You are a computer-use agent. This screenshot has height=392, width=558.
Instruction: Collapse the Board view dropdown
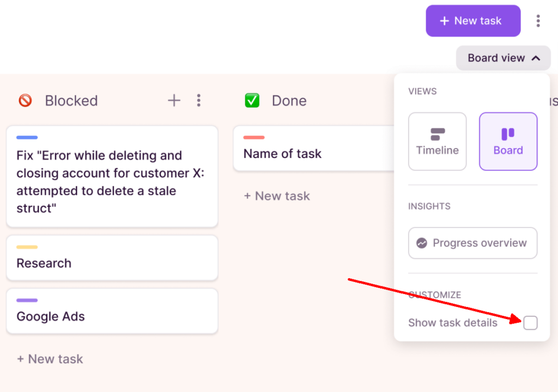[x=502, y=58]
